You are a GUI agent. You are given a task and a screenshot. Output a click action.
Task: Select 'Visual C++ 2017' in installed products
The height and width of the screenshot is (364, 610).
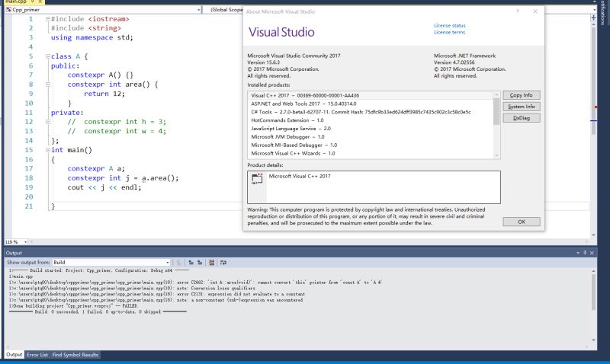tap(371, 95)
